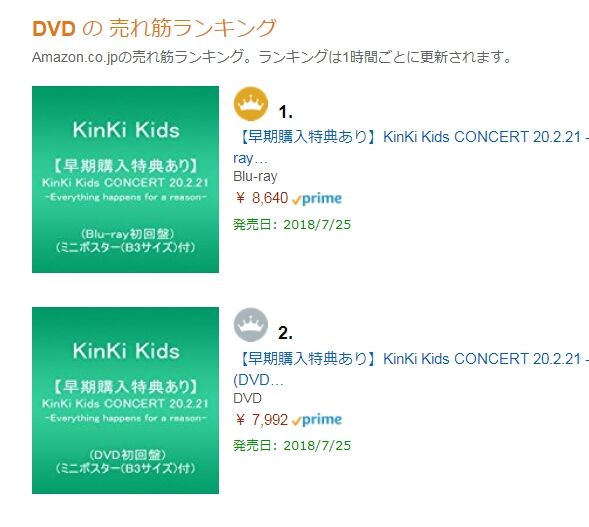Click the gold crown rank 1 badge
589x527 pixels.
(251, 104)
